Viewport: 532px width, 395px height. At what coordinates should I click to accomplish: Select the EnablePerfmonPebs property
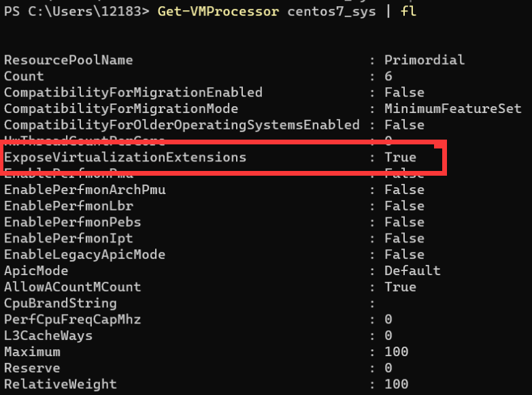coord(73,223)
